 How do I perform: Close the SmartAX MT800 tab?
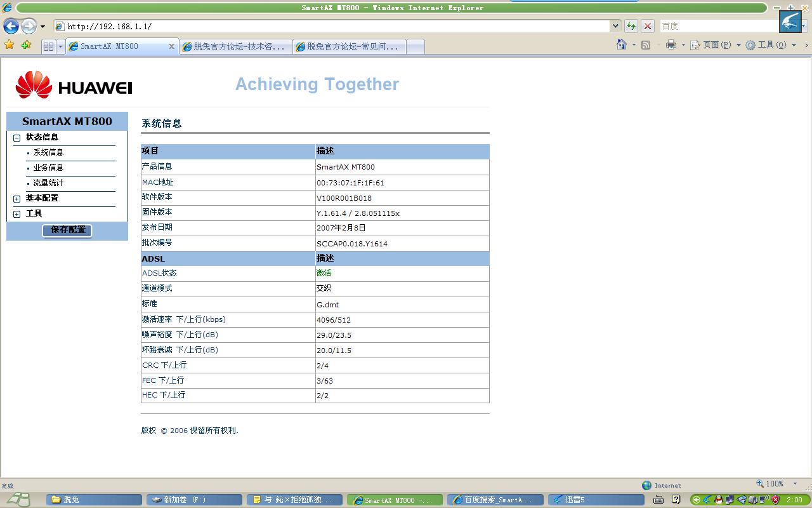tap(171, 46)
